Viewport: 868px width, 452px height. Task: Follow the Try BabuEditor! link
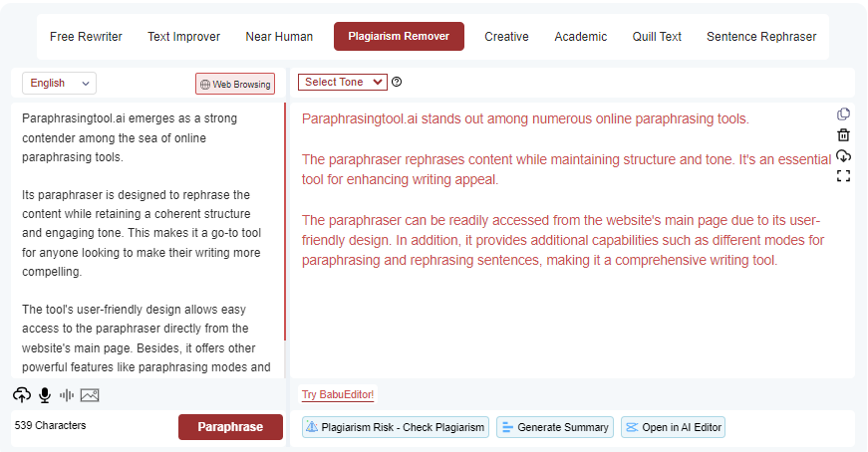(x=338, y=394)
